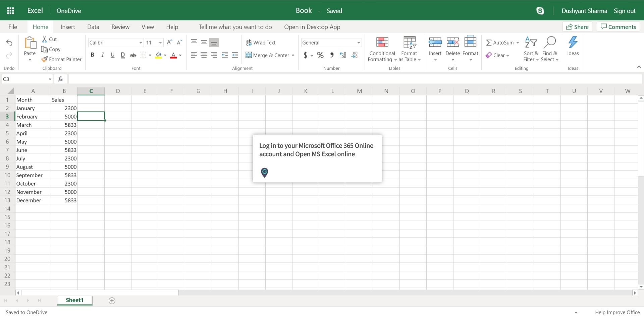This screenshot has width=644, height=316.
Task: Switch to the View tab
Action: [148, 27]
